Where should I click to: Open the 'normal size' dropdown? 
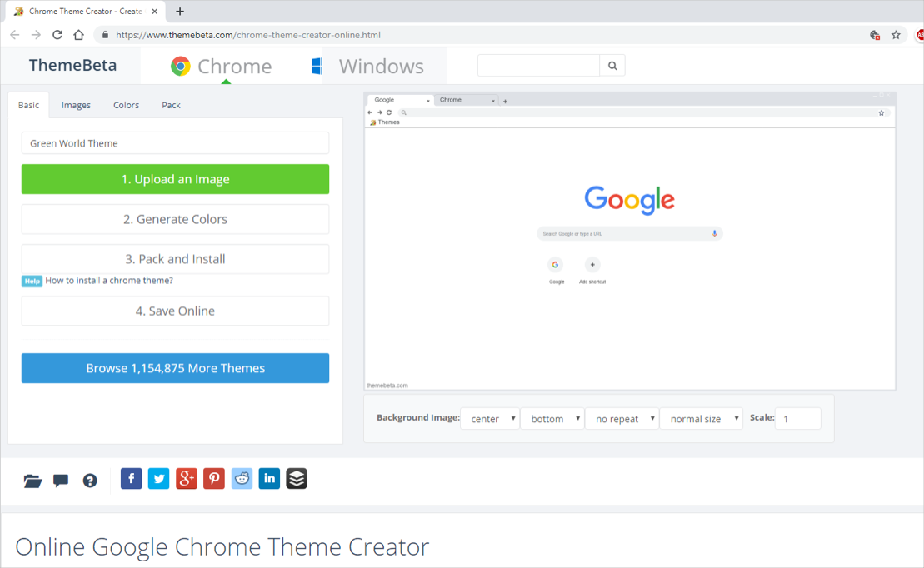tap(701, 419)
